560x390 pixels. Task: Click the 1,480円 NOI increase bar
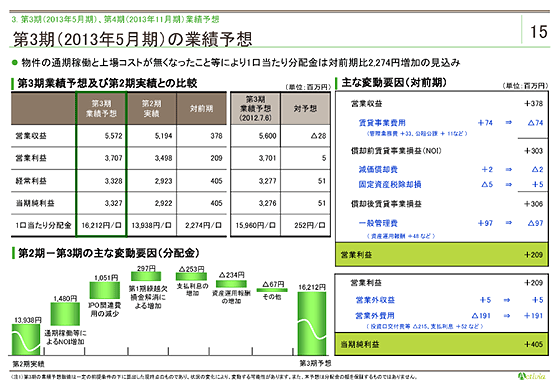65,314
